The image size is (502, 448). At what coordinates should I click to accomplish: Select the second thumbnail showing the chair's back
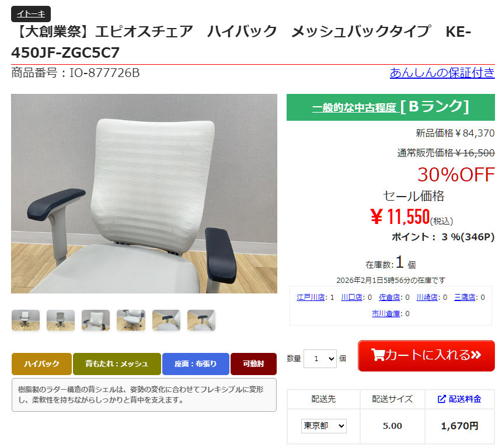click(x=61, y=320)
